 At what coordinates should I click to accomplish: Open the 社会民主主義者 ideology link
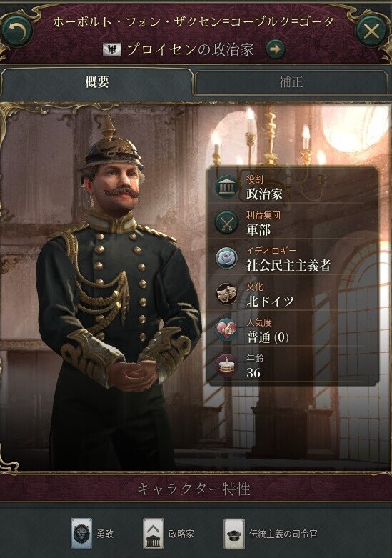[x=288, y=266]
